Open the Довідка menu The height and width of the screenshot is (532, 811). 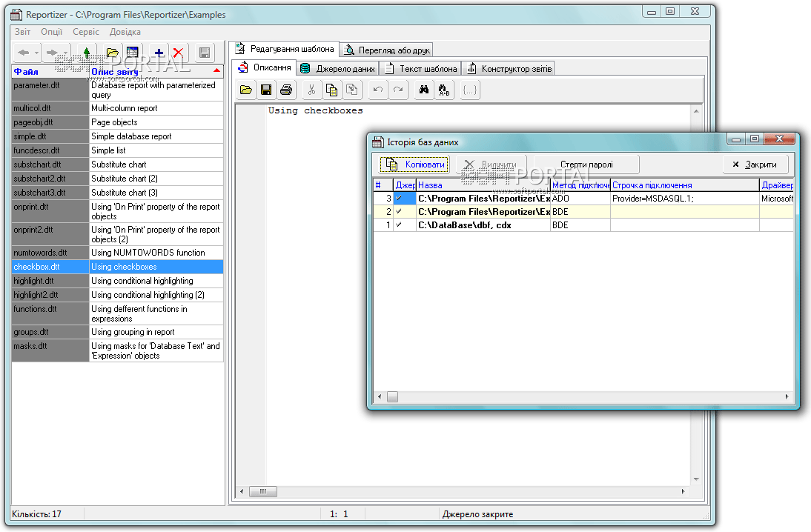pos(125,32)
